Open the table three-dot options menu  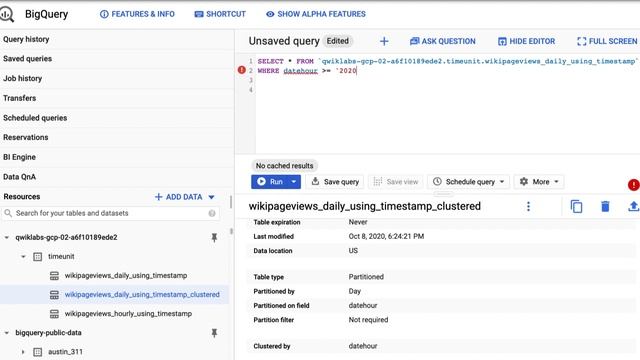click(528, 207)
